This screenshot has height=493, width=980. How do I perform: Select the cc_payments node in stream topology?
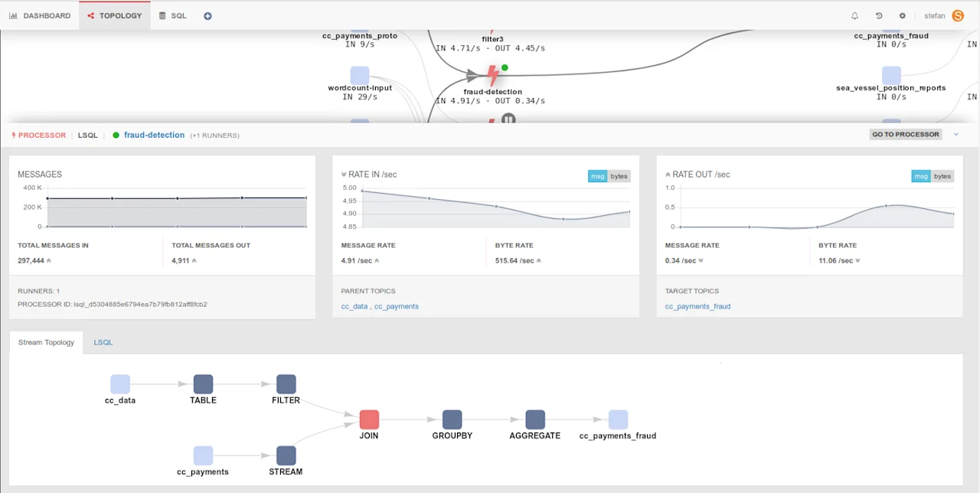pyautogui.click(x=203, y=455)
